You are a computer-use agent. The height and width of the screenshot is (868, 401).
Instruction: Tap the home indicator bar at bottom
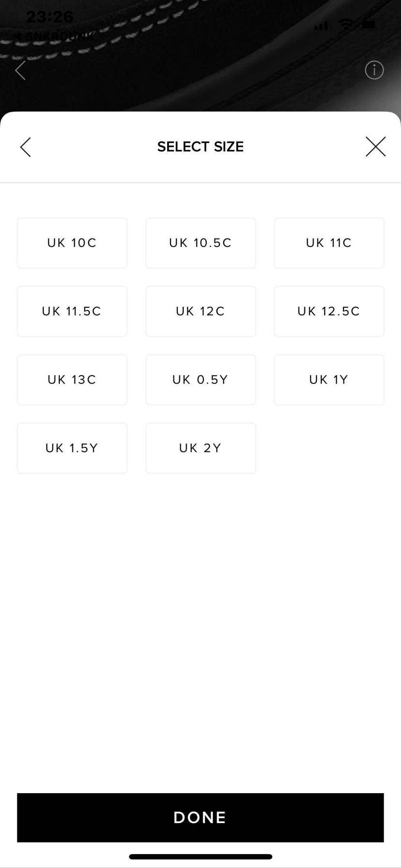click(200, 856)
